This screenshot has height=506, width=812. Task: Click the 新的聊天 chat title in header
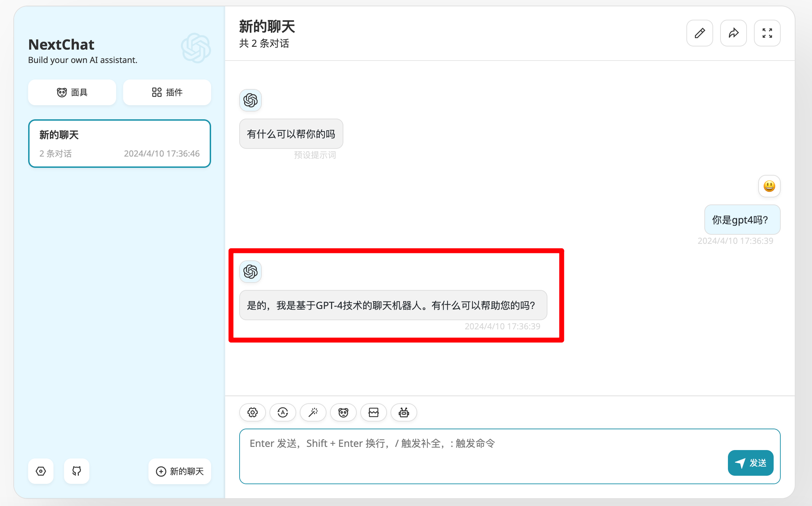click(267, 26)
